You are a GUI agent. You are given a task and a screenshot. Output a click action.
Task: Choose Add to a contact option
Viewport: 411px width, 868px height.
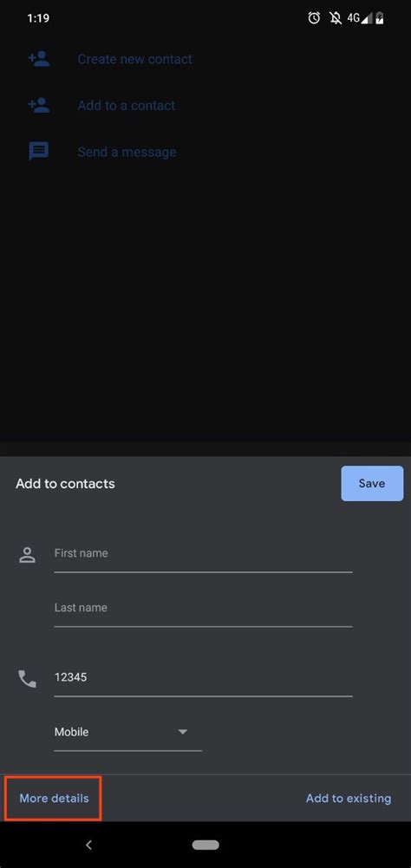point(127,105)
